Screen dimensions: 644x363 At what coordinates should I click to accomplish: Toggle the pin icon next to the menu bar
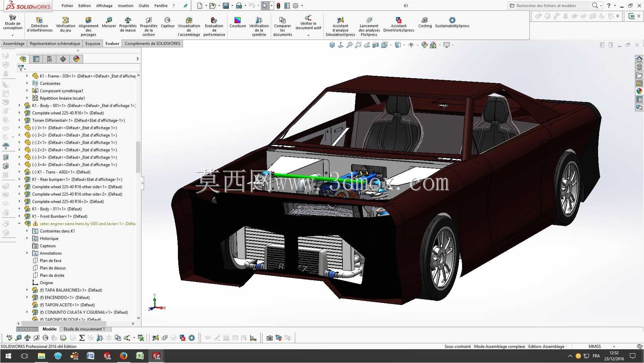pyautogui.click(x=185, y=6)
